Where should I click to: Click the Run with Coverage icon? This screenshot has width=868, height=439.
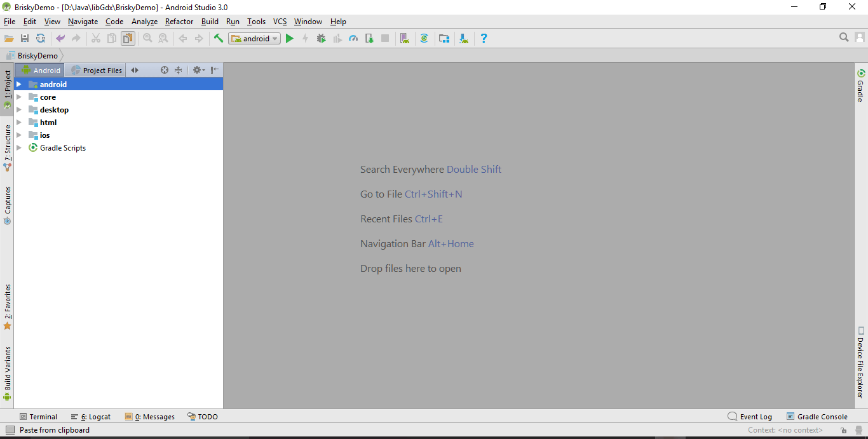(337, 39)
